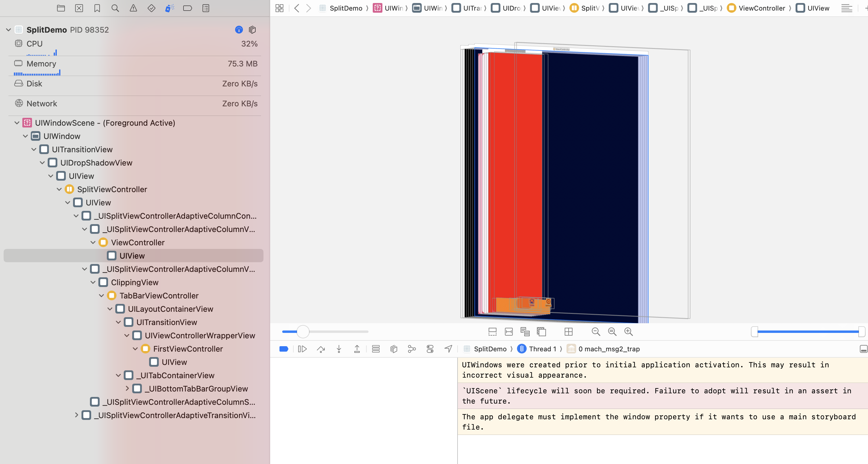Continue program execution button
This screenshot has width=868, height=464.
point(303,349)
